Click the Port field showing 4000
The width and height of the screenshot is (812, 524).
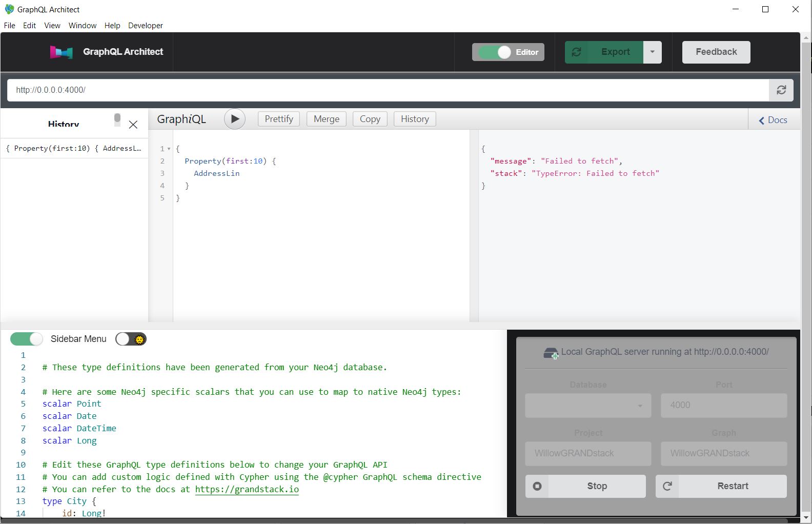(x=724, y=406)
